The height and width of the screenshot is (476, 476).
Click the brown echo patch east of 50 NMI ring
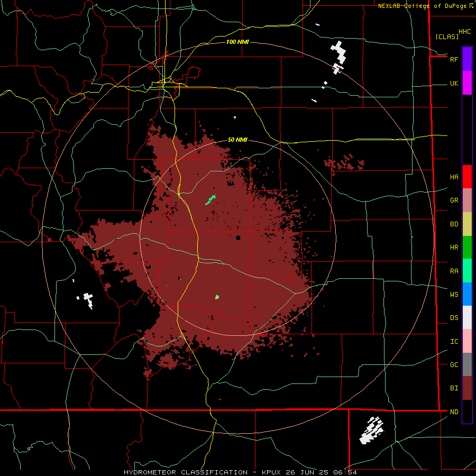coord(344,163)
